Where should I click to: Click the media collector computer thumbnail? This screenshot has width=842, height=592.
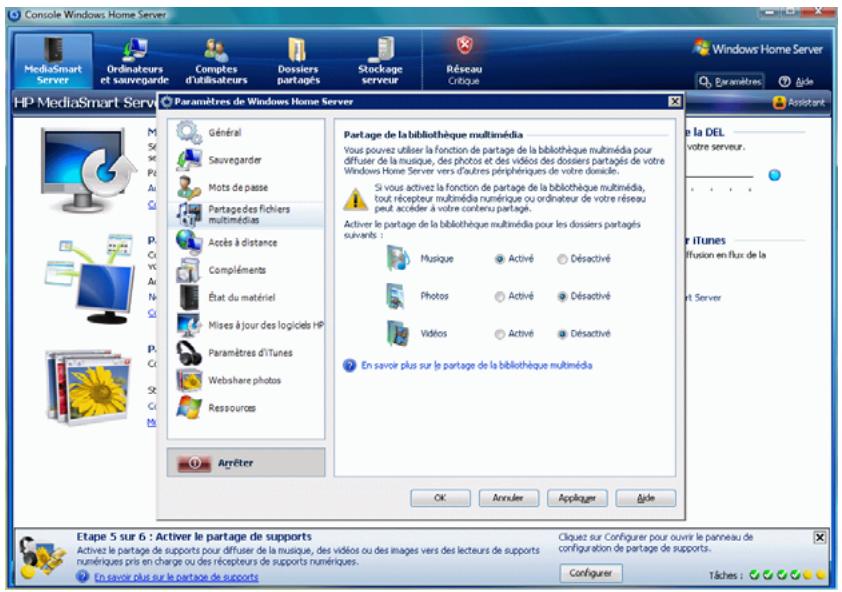90,278
